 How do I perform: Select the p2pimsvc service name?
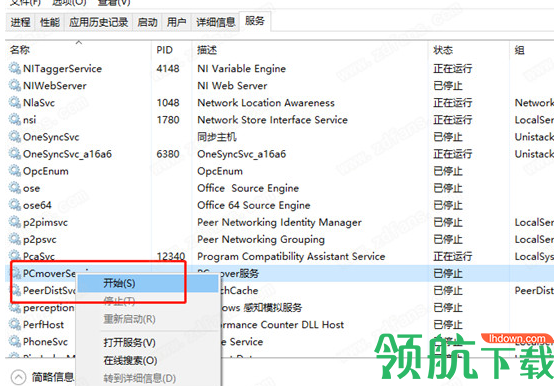45,222
